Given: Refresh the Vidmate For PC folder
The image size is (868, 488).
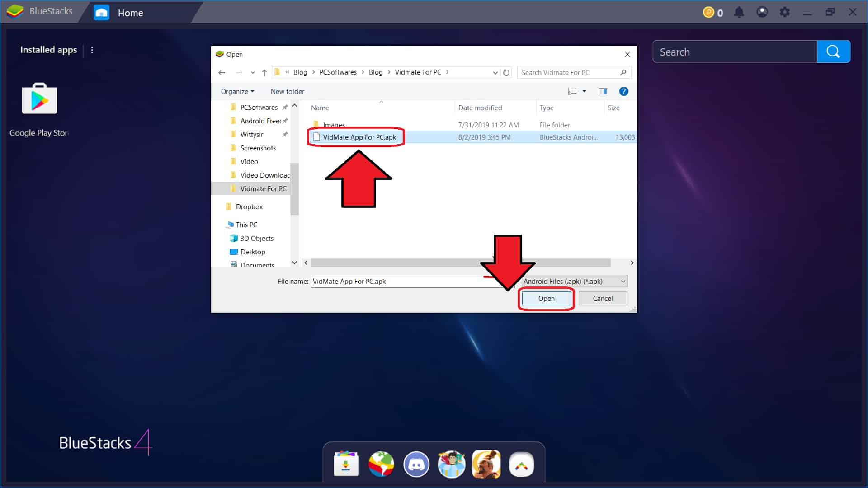Looking at the screenshot, I should coord(506,72).
